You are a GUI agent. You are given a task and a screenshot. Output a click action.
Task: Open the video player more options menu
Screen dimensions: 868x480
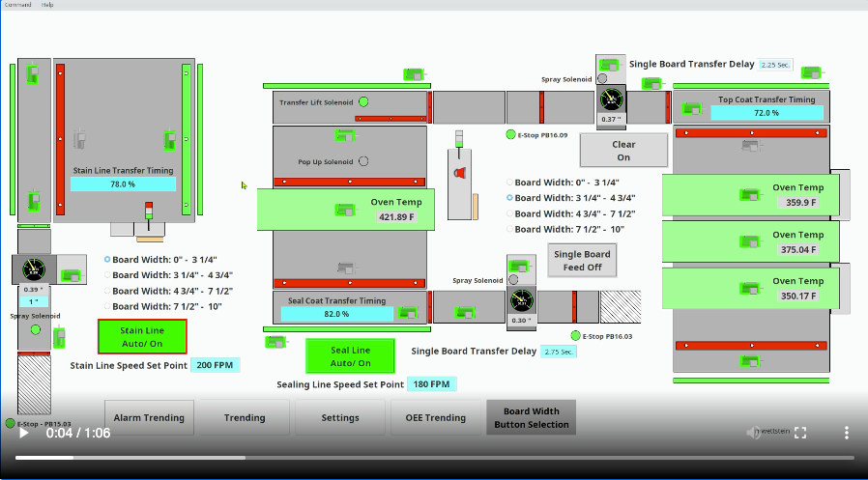point(846,433)
